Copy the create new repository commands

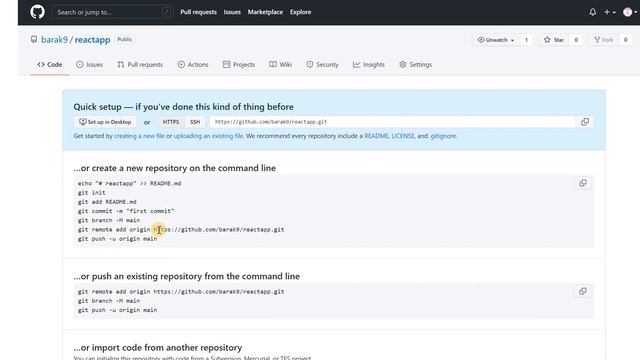(x=582, y=183)
